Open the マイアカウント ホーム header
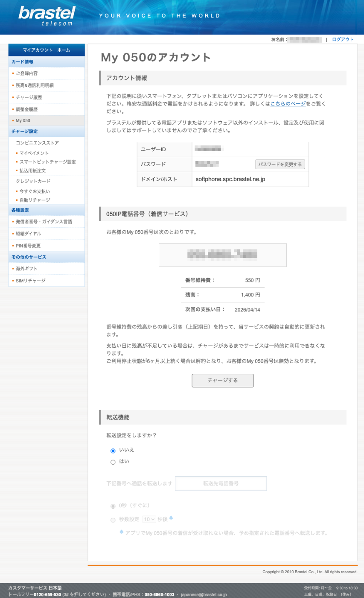The image size is (364, 598). 46,50
